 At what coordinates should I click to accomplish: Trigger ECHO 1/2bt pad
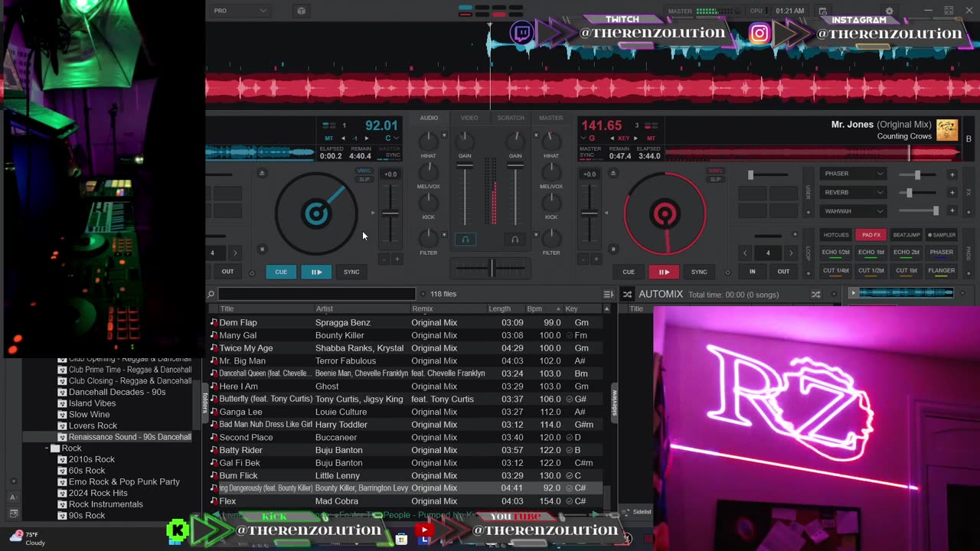click(835, 252)
